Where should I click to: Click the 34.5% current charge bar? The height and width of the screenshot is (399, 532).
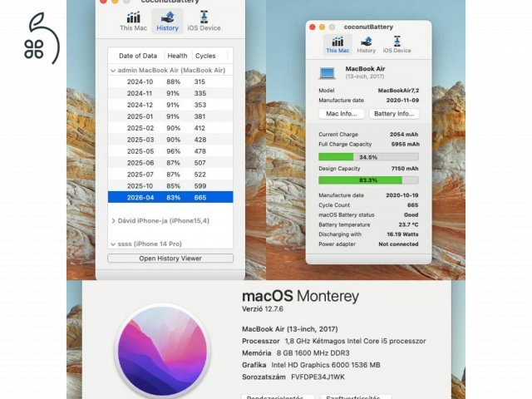click(368, 157)
